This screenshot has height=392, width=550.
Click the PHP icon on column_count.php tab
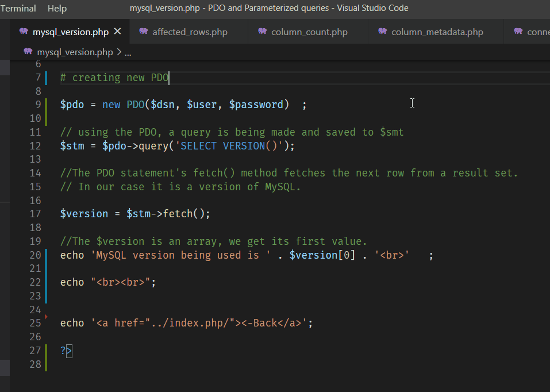point(264,32)
